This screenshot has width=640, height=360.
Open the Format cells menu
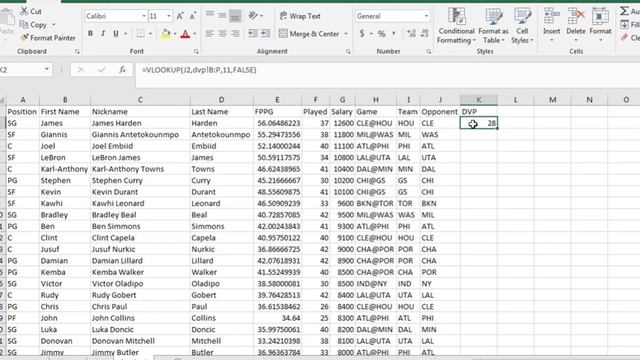pyautogui.click(x=600, y=25)
